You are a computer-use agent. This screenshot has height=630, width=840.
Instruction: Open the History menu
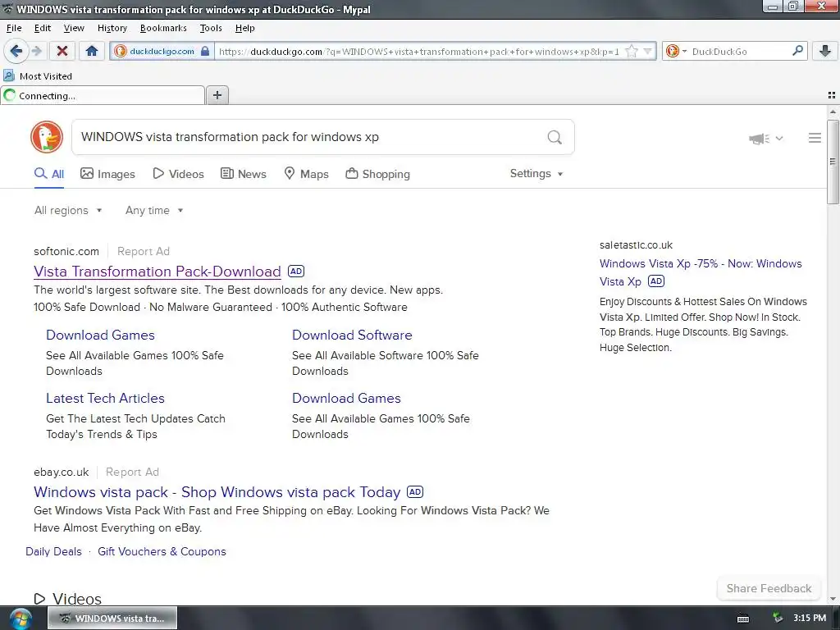coord(112,28)
